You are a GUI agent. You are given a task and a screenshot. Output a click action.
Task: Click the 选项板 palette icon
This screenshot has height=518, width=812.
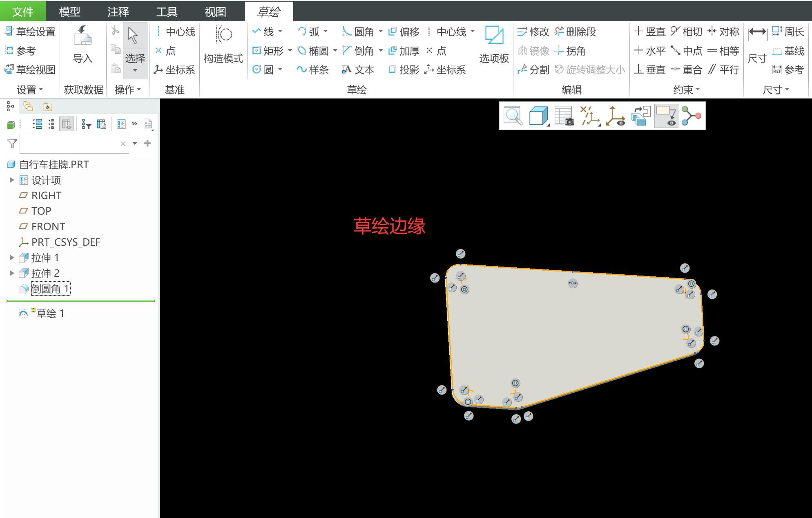[494, 36]
